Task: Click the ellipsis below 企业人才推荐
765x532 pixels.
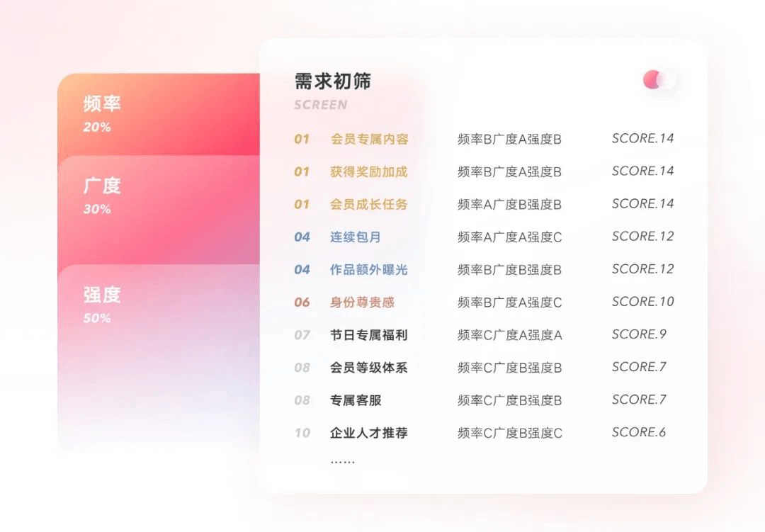Action: (343, 462)
